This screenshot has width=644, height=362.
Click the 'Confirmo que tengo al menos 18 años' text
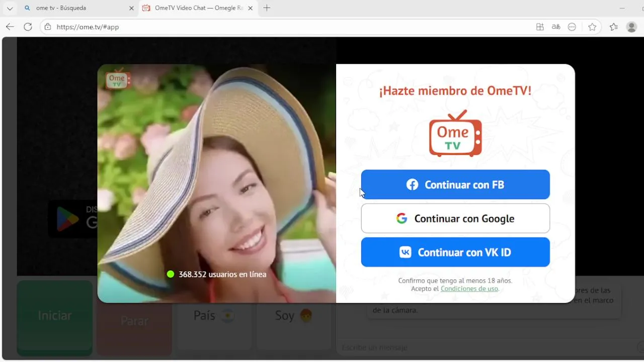coord(455,281)
